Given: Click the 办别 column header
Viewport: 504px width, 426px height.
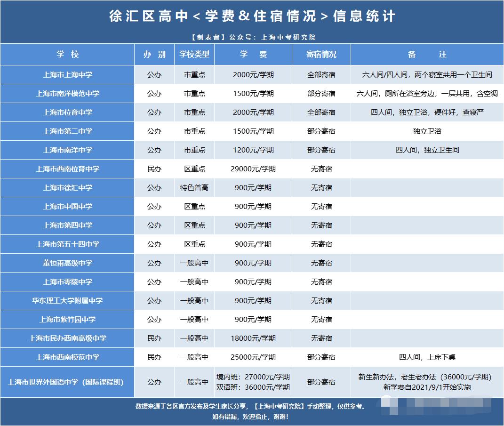Looking at the screenshot, I should (x=154, y=54).
